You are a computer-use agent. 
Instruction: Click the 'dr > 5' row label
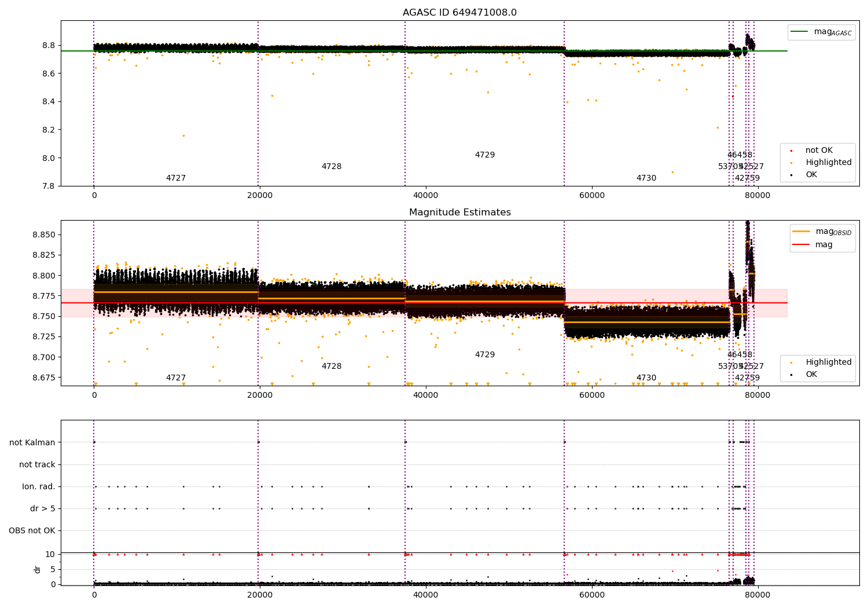click(43, 509)
